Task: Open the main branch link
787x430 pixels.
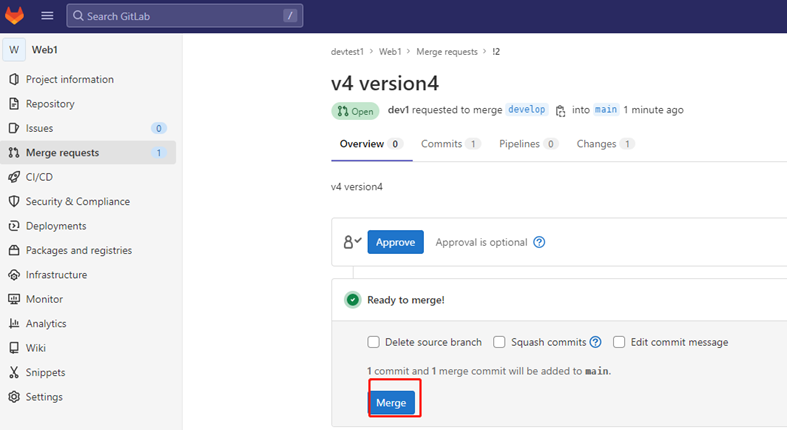Action: click(x=606, y=109)
